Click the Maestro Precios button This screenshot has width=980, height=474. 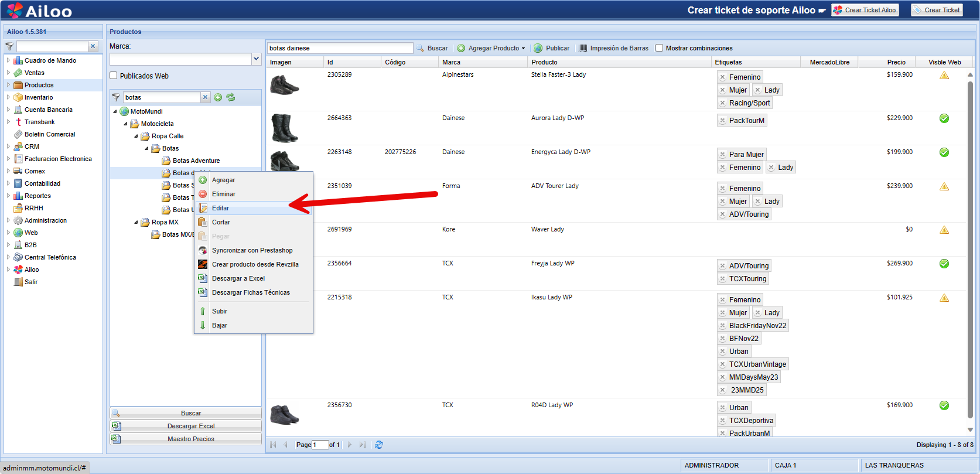186,439
